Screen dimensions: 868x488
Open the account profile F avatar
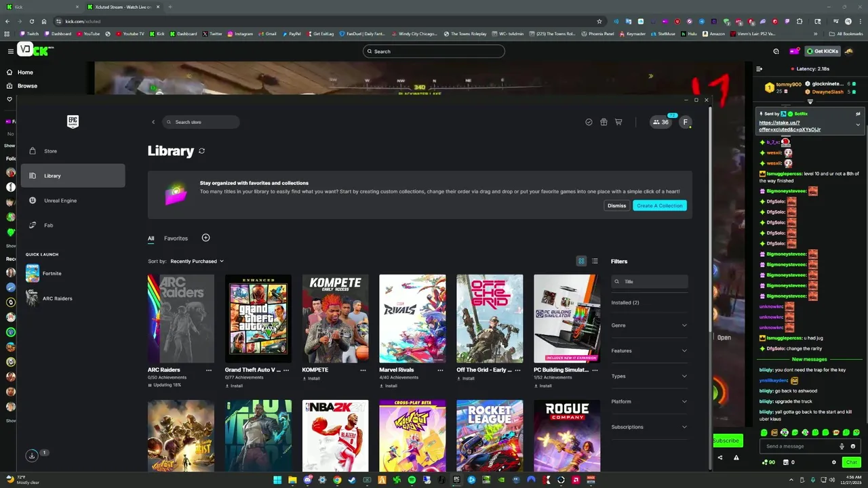point(686,122)
